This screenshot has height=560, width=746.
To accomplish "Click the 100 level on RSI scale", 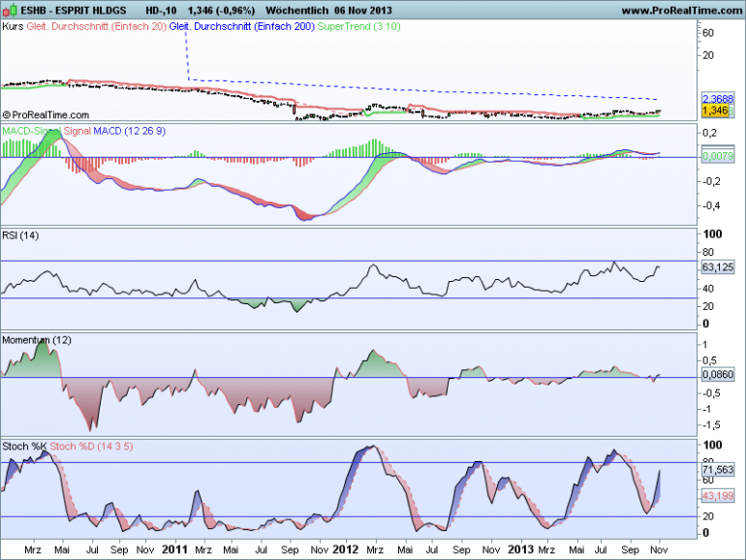I will point(713,234).
